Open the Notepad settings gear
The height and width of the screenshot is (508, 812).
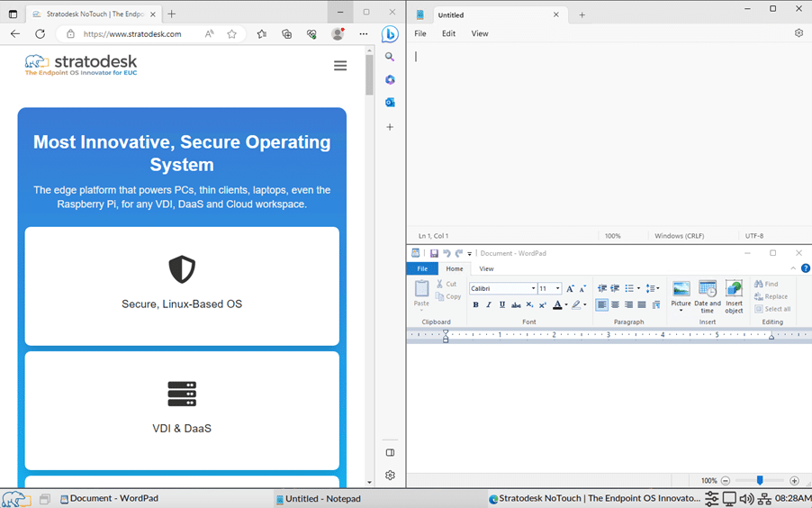click(x=798, y=32)
